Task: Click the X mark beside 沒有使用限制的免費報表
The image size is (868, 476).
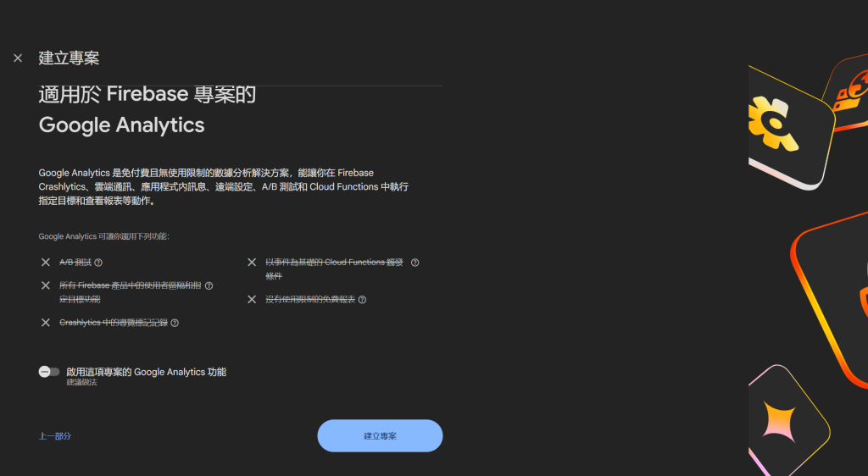Action: tap(252, 299)
